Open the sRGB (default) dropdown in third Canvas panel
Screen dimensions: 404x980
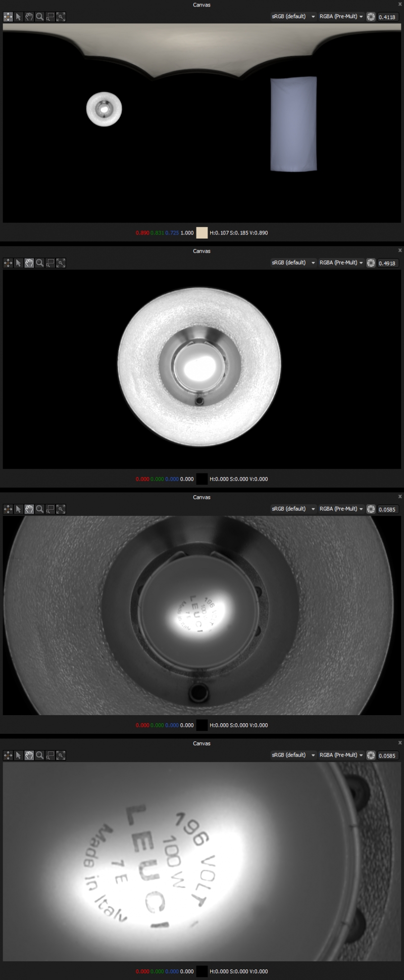coord(293,508)
